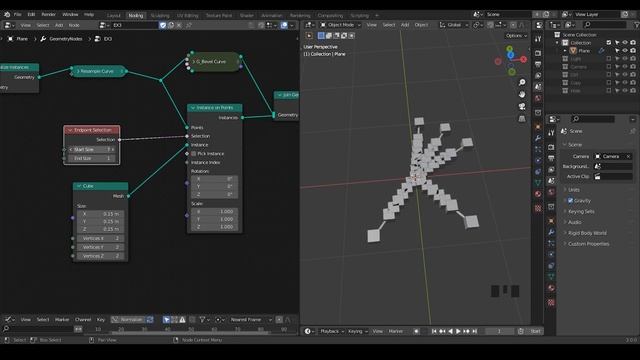Unlink the node group with X icon
This screenshot has width=640, height=360.
tap(179, 25)
